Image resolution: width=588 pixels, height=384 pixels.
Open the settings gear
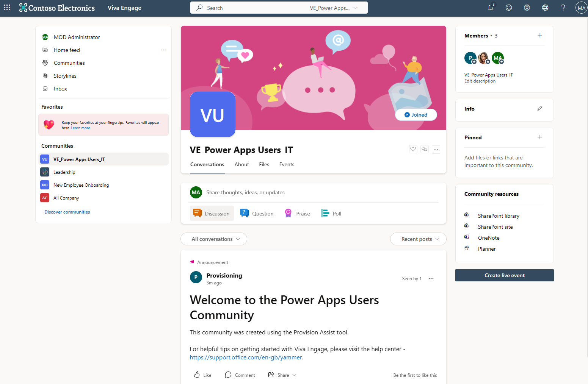click(x=527, y=8)
